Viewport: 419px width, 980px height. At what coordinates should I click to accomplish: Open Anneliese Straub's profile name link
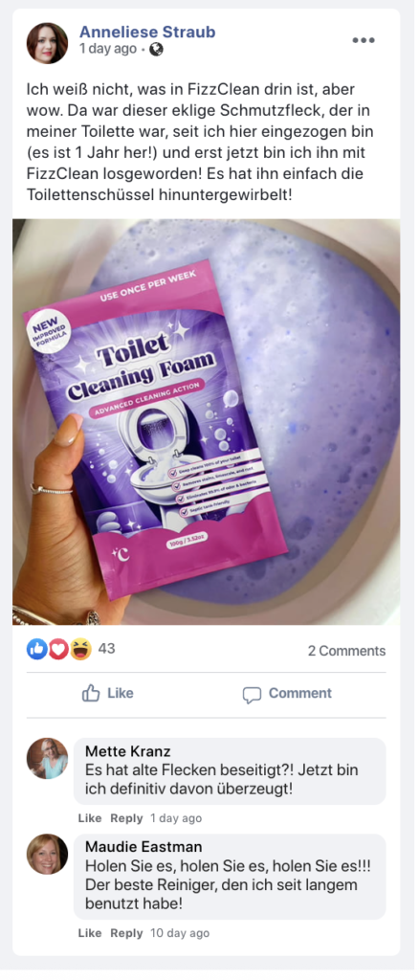147,32
